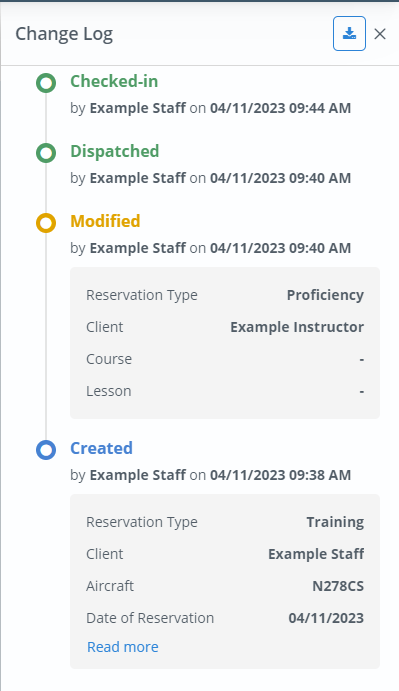Select the Dispatched entry heading
The width and height of the screenshot is (399, 691).
tap(115, 151)
